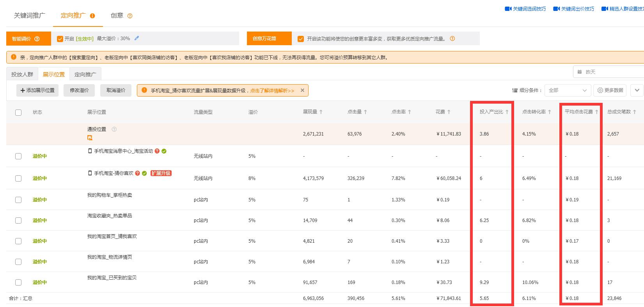
Task: Click the help icon after 创意万花筒 description
Action: coord(452,39)
